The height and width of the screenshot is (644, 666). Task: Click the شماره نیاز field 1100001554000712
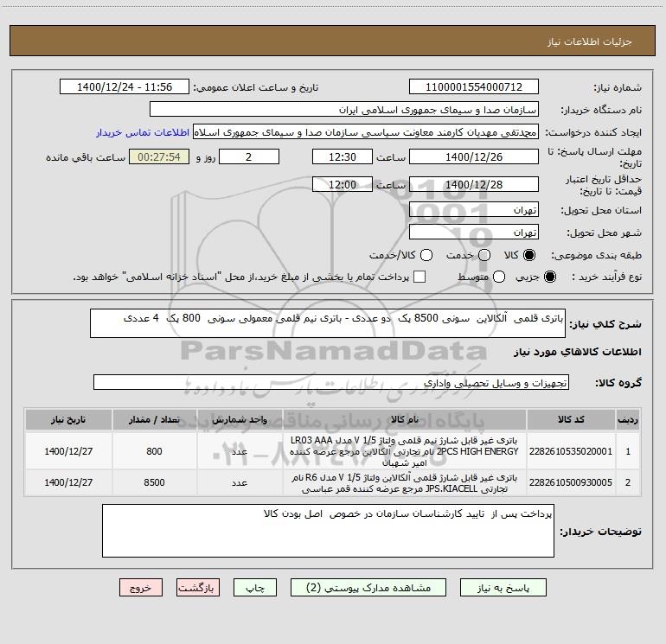click(x=474, y=86)
